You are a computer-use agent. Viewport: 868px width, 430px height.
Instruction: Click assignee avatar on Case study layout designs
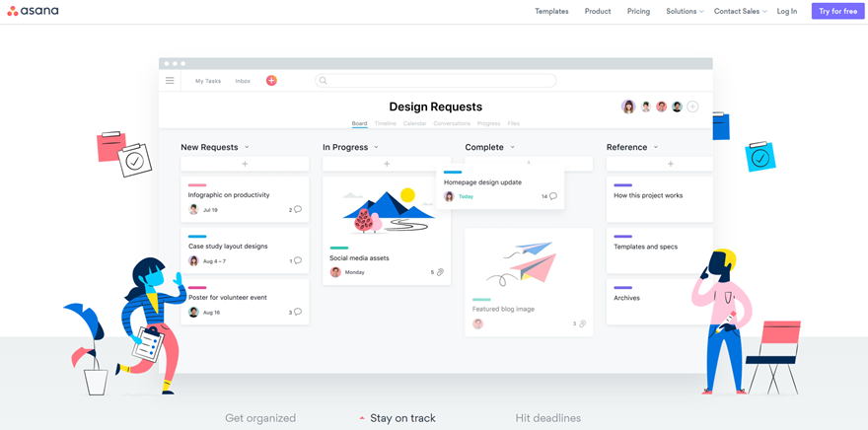pyautogui.click(x=193, y=260)
